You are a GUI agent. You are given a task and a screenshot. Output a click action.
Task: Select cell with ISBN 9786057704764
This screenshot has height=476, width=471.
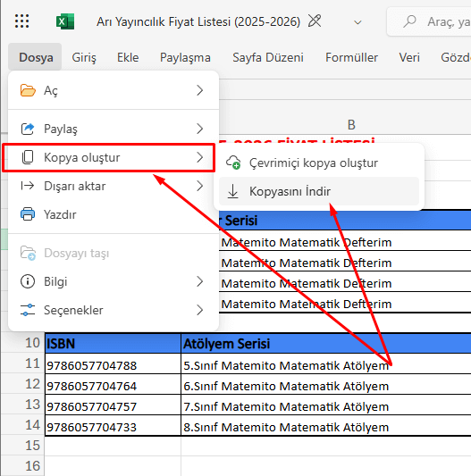113,384
